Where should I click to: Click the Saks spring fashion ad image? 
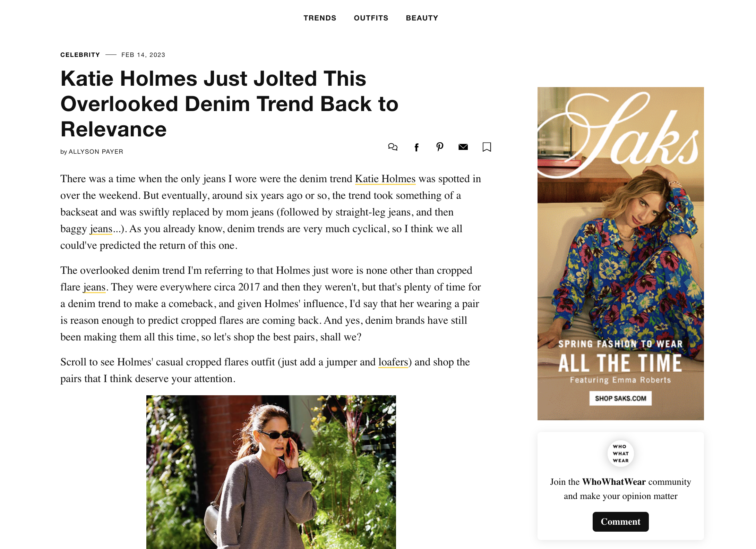(620, 253)
